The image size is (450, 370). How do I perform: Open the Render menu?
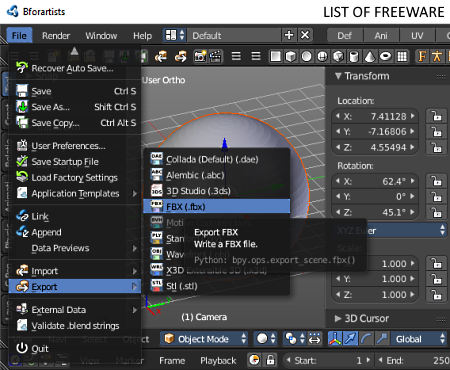click(56, 36)
